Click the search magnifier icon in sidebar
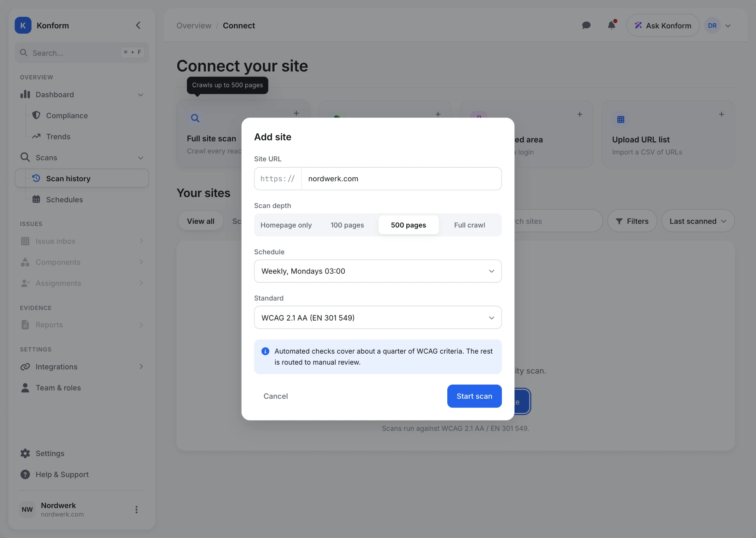 point(24,53)
